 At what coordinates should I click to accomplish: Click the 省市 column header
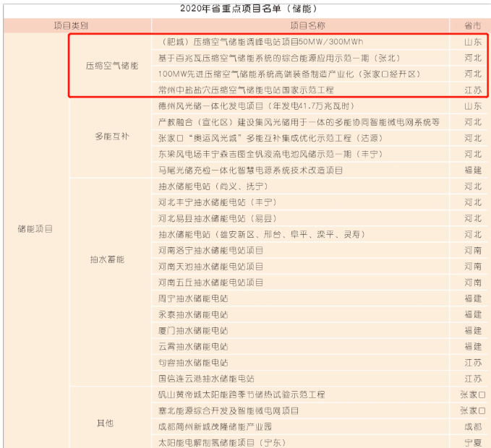[472, 25]
